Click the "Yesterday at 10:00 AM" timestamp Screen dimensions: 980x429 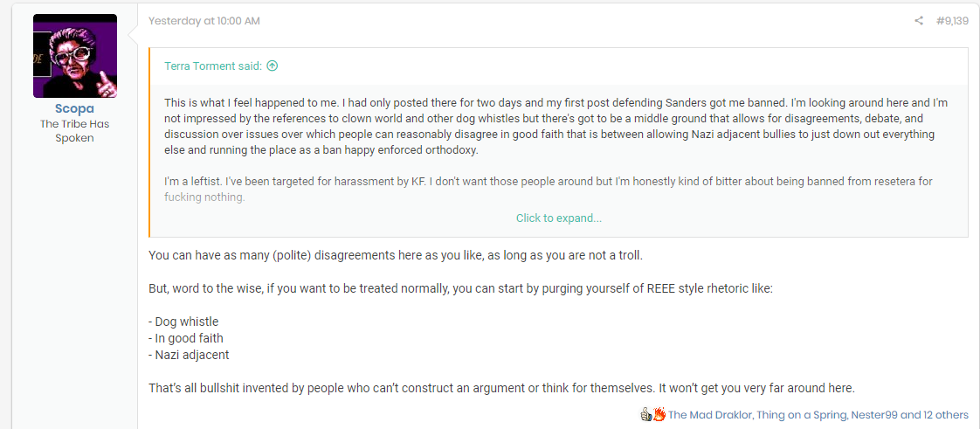tap(204, 21)
